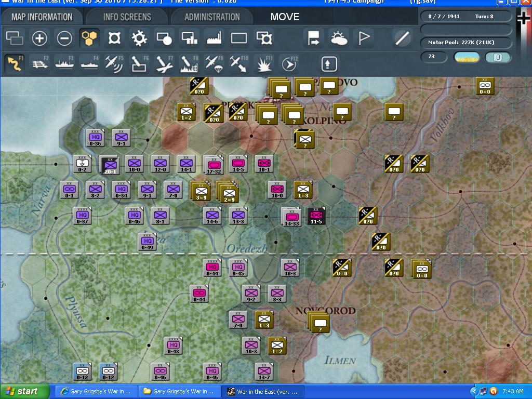Image resolution: width=532 pixels, height=399 pixels.
Task: Click the unknown Soviet stack at Novgorod
Action: coord(318,322)
